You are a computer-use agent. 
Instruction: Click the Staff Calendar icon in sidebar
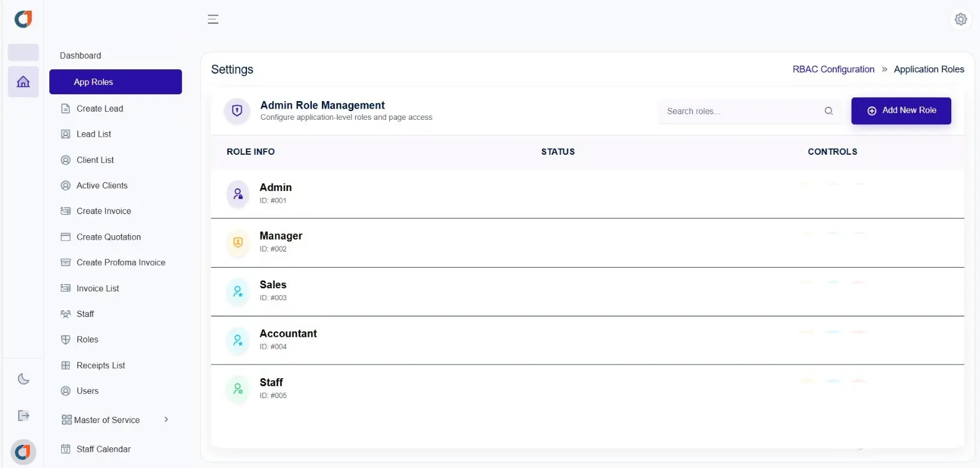click(65, 449)
